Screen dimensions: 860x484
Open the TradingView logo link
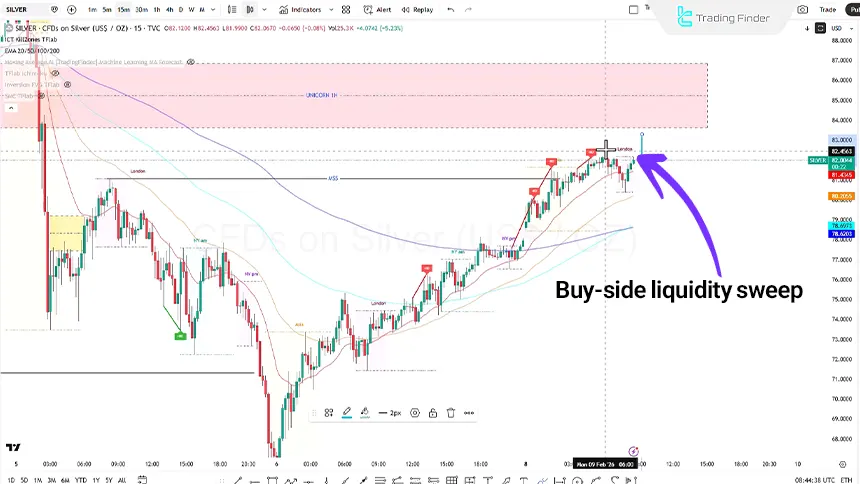coord(13,447)
